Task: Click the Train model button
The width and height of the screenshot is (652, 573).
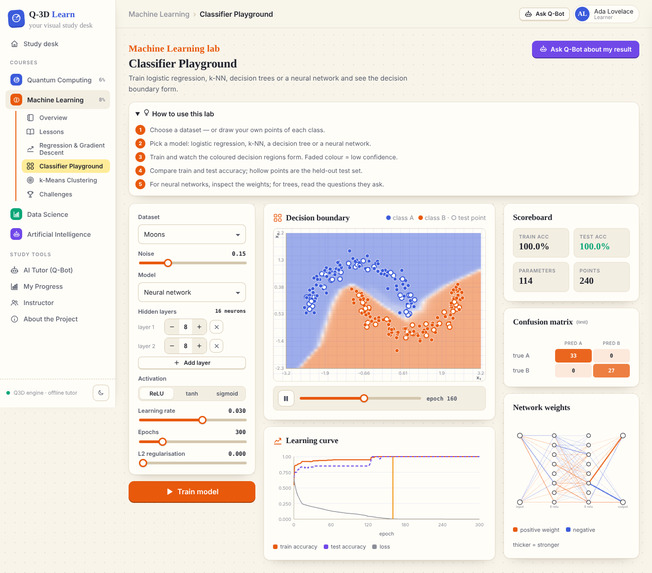Action: click(192, 492)
